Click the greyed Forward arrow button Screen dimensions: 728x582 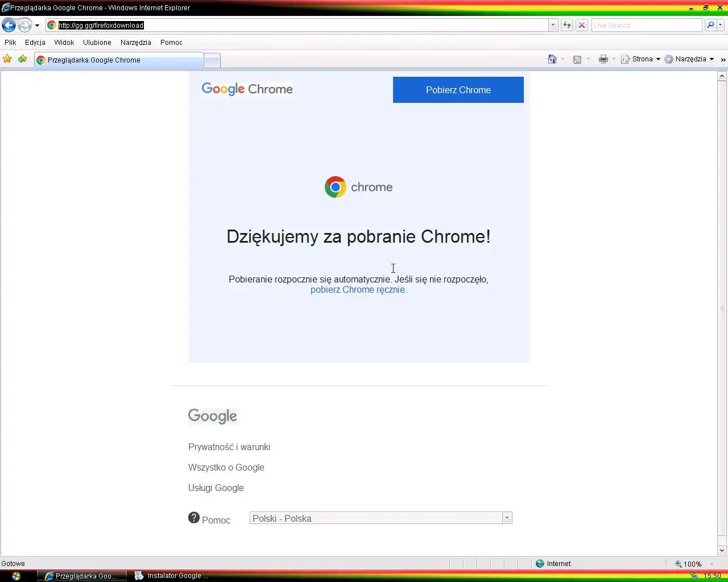pyautogui.click(x=24, y=25)
